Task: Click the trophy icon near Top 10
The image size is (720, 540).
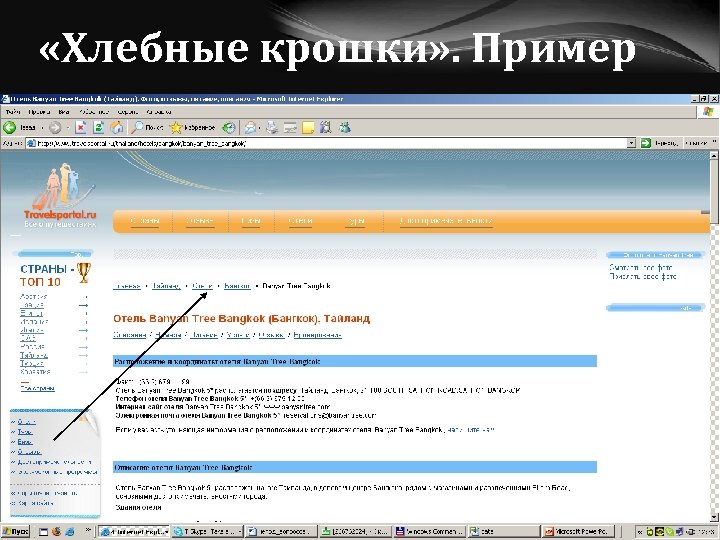Action: 84,272
